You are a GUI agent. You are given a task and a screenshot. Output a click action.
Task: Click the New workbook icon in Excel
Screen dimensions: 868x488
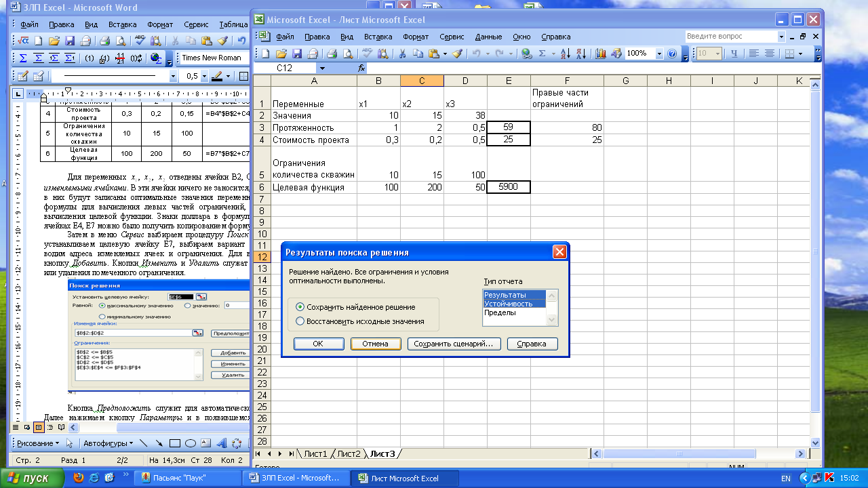click(x=265, y=54)
